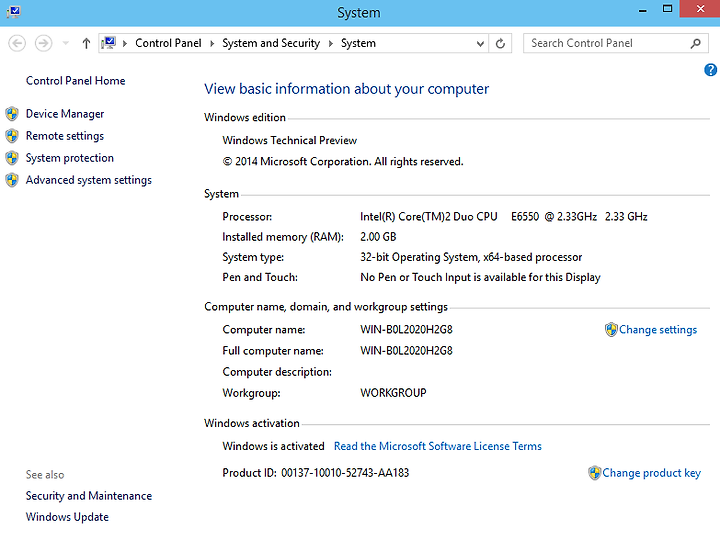Click the Windows is activated text
This screenshot has height=540, width=720.
[x=273, y=446]
